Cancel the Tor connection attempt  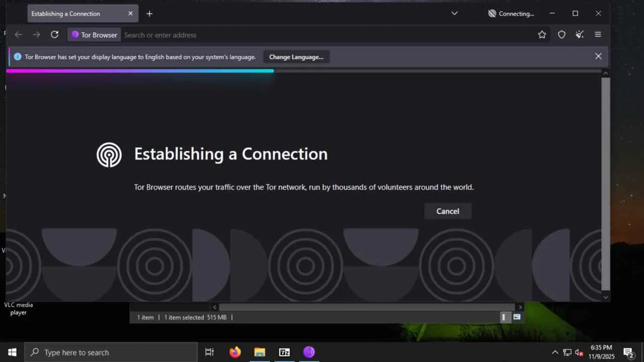448,211
